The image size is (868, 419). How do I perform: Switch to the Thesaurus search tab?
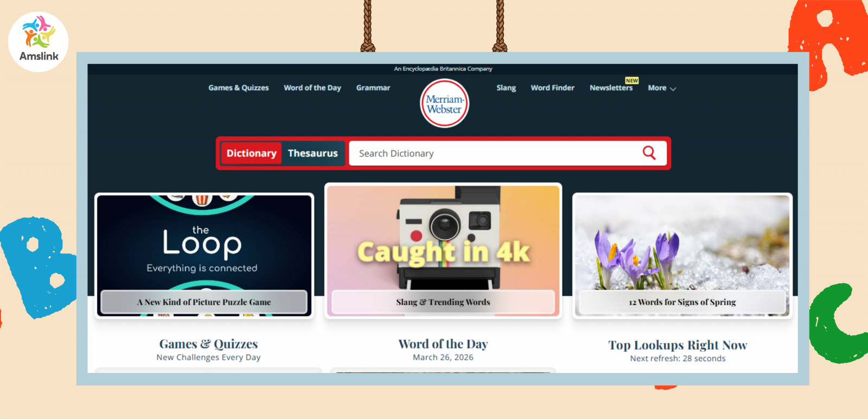point(313,154)
